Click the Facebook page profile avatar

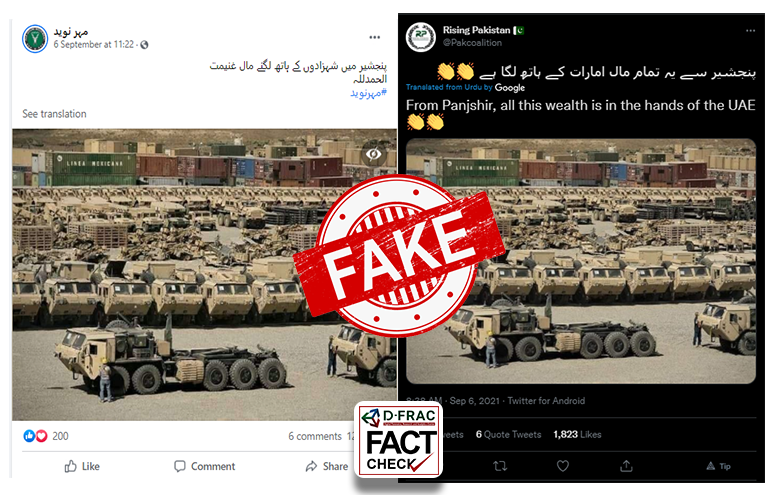tap(35, 39)
